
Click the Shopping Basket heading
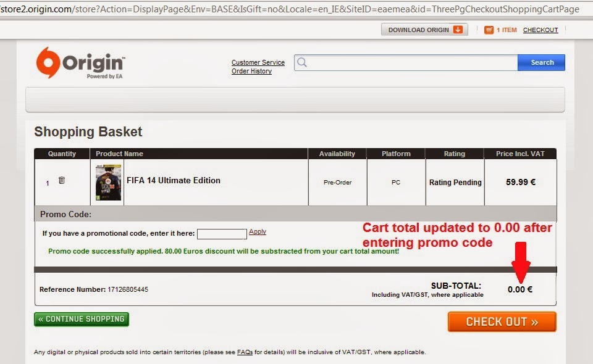[x=88, y=132]
